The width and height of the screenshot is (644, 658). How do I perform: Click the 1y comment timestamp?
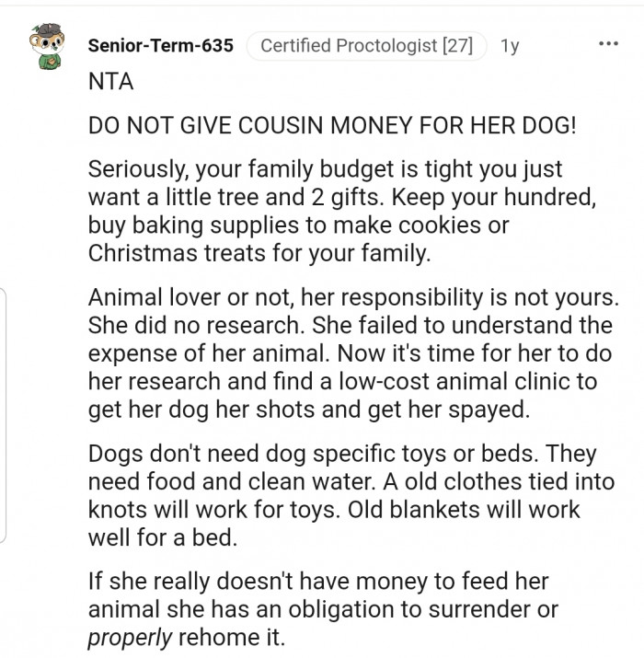click(510, 45)
